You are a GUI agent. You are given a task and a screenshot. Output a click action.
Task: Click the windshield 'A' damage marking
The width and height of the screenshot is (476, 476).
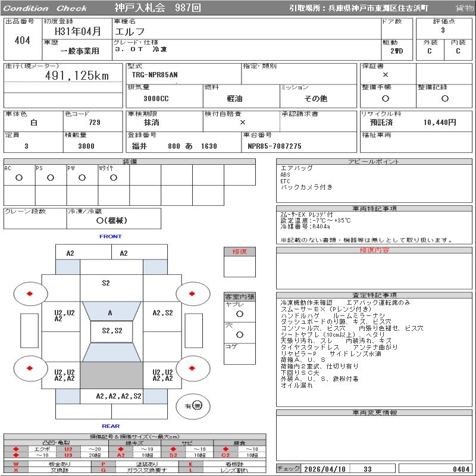(x=110, y=312)
